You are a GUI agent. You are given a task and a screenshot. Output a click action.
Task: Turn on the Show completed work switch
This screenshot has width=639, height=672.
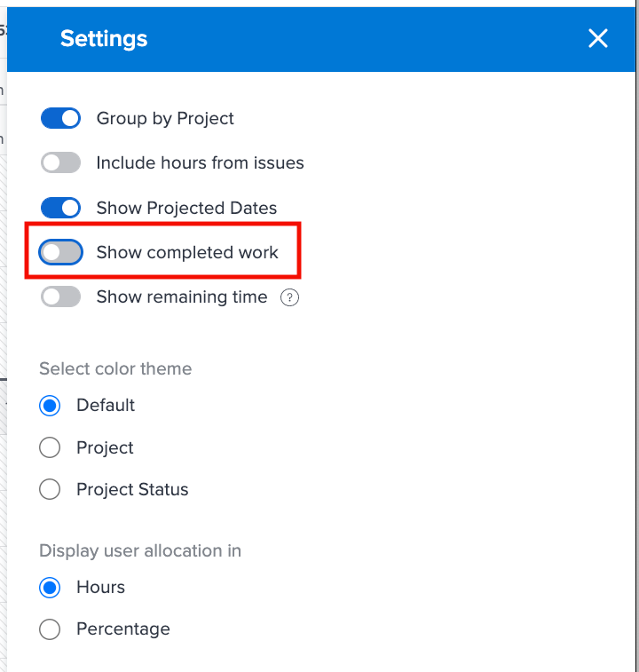pos(60,252)
